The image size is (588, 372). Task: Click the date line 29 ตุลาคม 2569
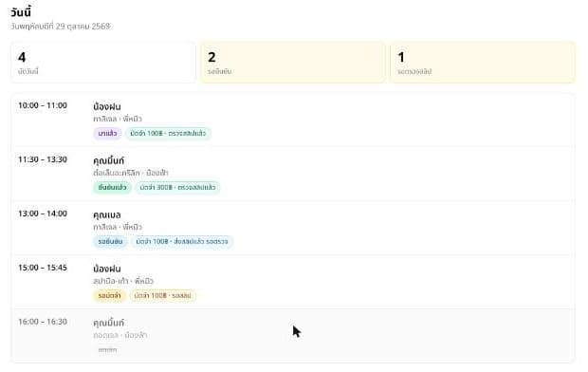click(61, 27)
